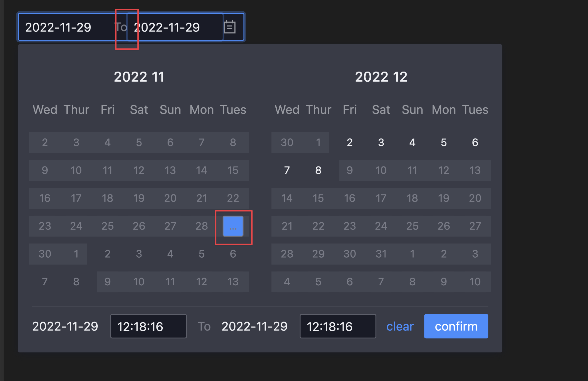
Task: Click the start time field showing 12:18:16
Action: (148, 326)
